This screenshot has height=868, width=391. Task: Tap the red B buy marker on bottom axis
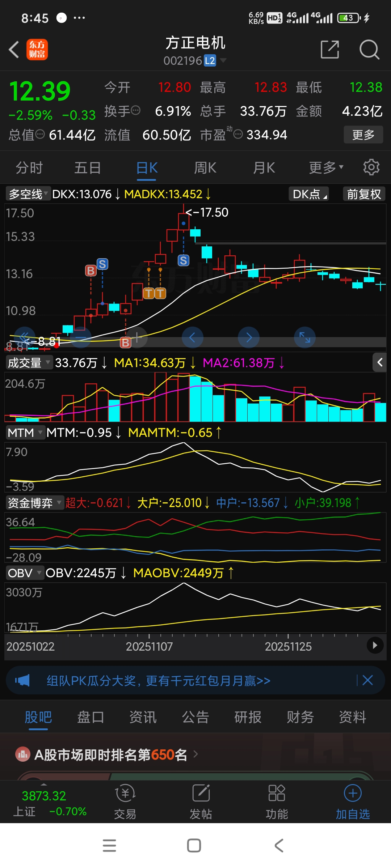(x=126, y=342)
